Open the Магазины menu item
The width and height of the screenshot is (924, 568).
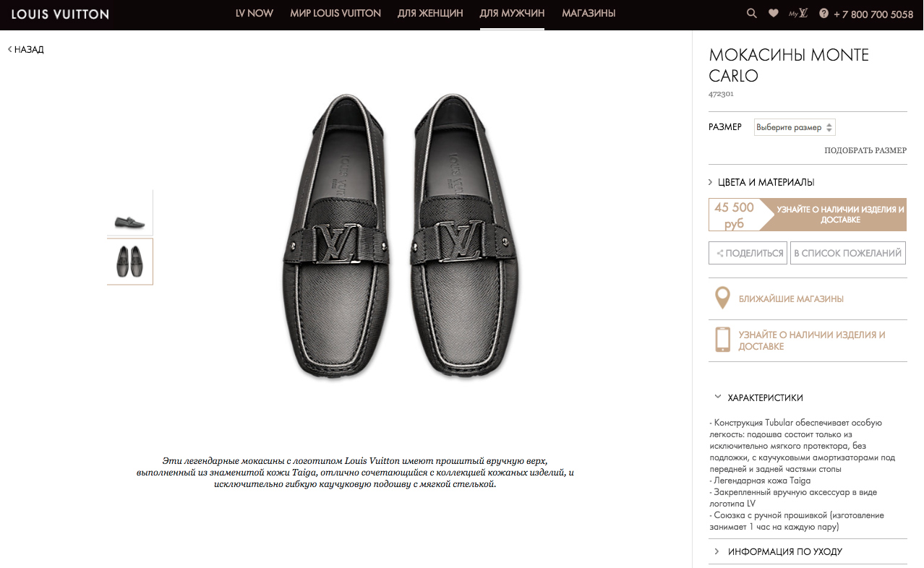tap(589, 13)
